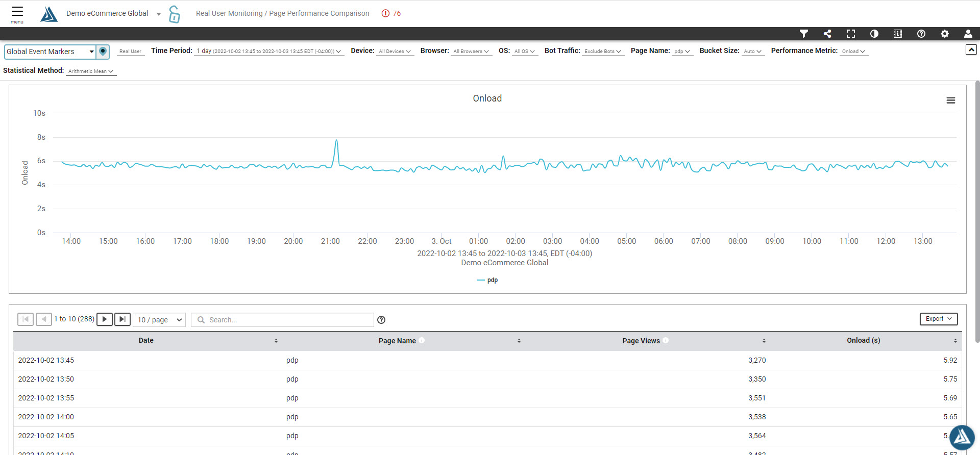Open the help question mark in toolbar
This screenshot has width=980, height=455.
[x=921, y=34]
